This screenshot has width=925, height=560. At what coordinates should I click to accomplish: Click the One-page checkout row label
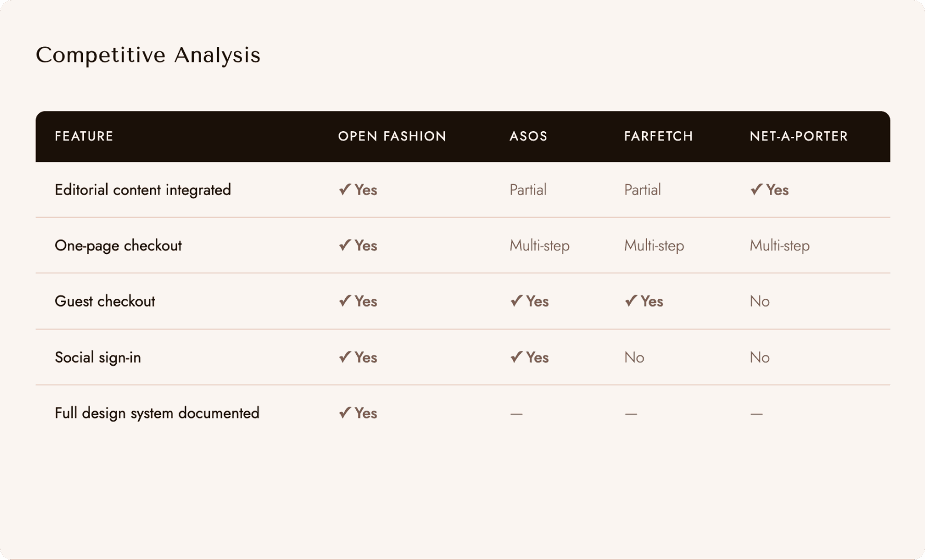(118, 246)
